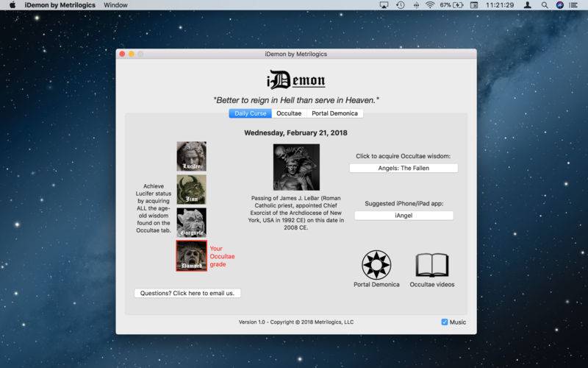Click the Siri icon in menu bar

(559, 5)
